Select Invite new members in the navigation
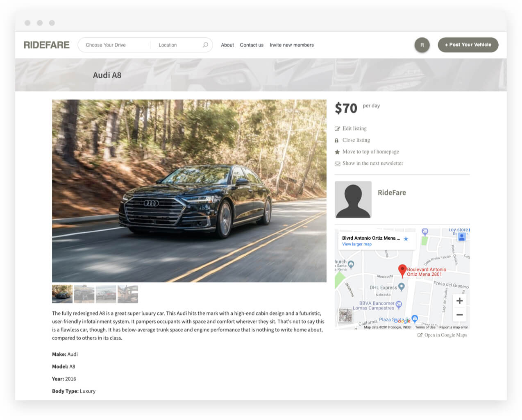The width and height of the screenshot is (522, 420). (x=292, y=45)
